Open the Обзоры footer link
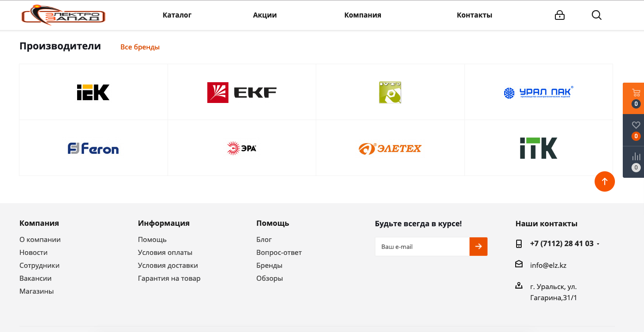644x332 pixels. (270, 278)
